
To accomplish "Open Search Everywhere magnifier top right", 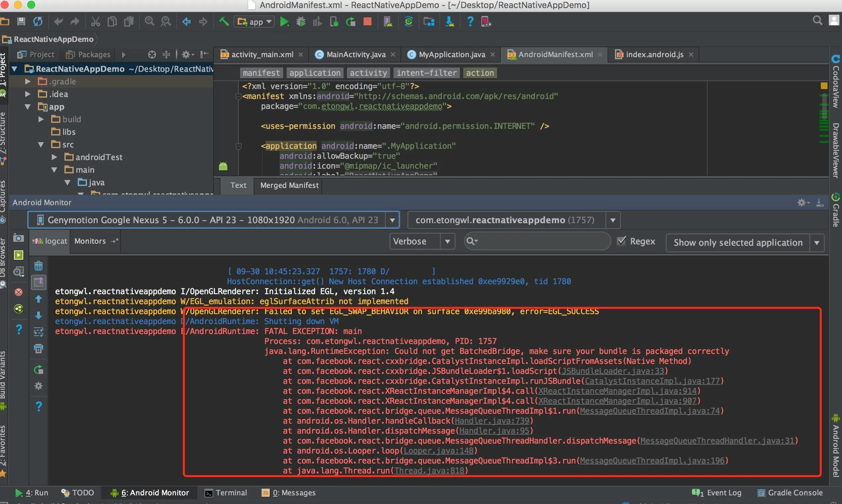I will [x=817, y=21].
